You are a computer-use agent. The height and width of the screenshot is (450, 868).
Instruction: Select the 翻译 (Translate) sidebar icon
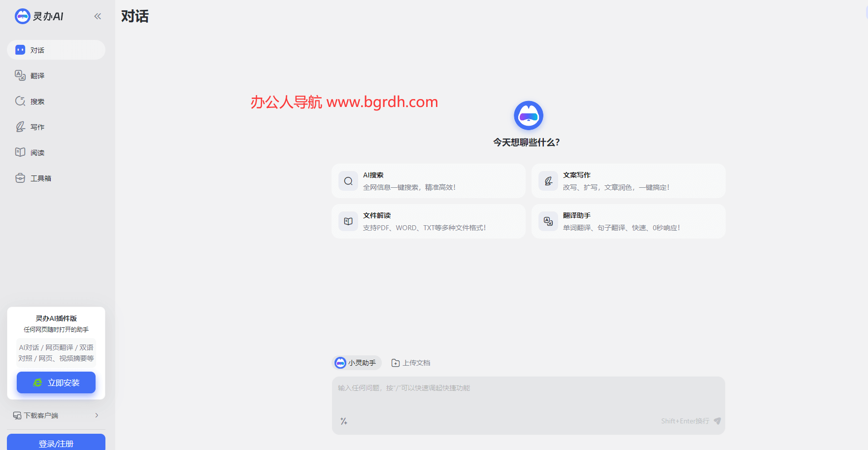pyautogui.click(x=20, y=75)
